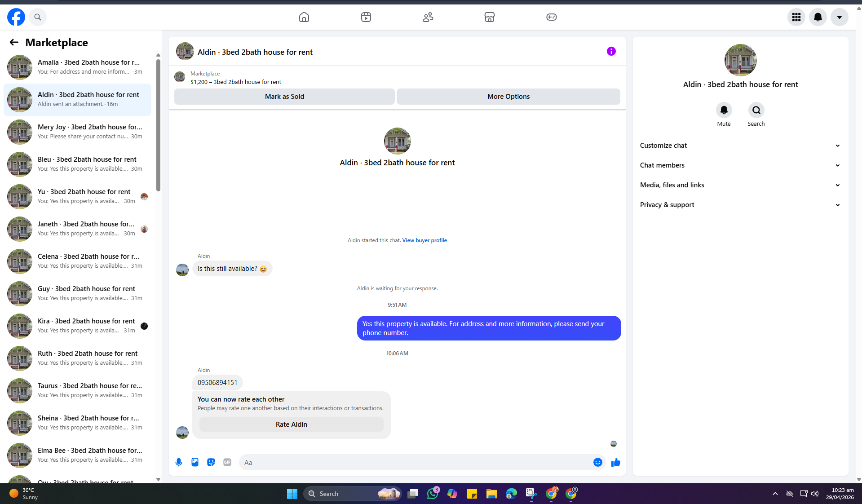Send a thumbs-up like
The height and width of the screenshot is (504, 862).
pyautogui.click(x=616, y=462)
